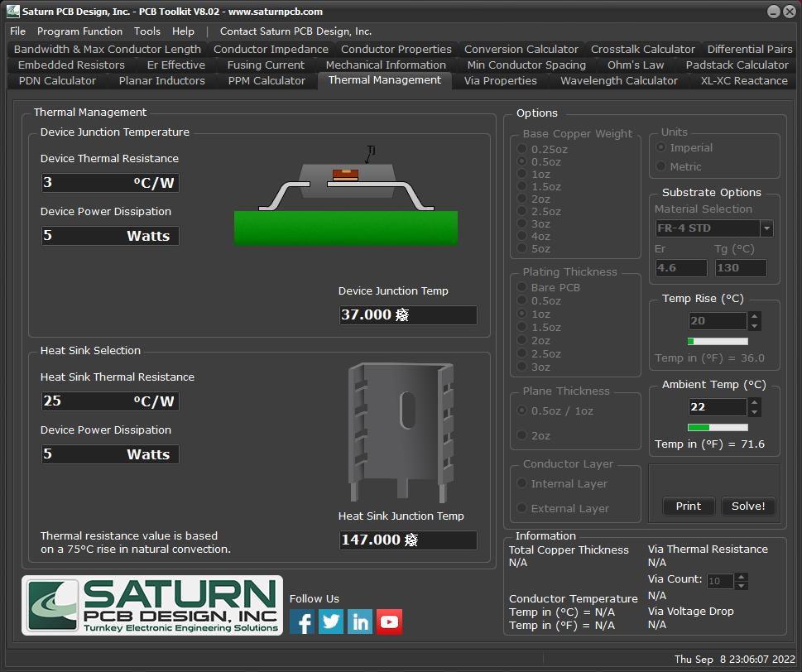Viewport: 802px width, 672px height.
Task: Open Saturn's YouTube channel icon
Action: (x=389, y=622)
